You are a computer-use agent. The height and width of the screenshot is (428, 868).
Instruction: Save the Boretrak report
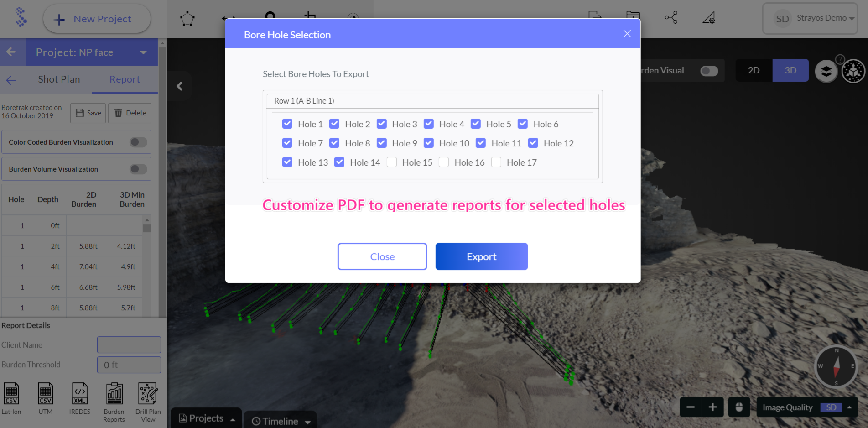point(88,113)
